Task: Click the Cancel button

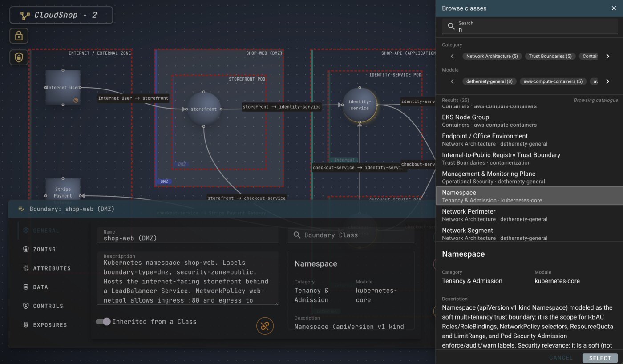Action: 561,358
